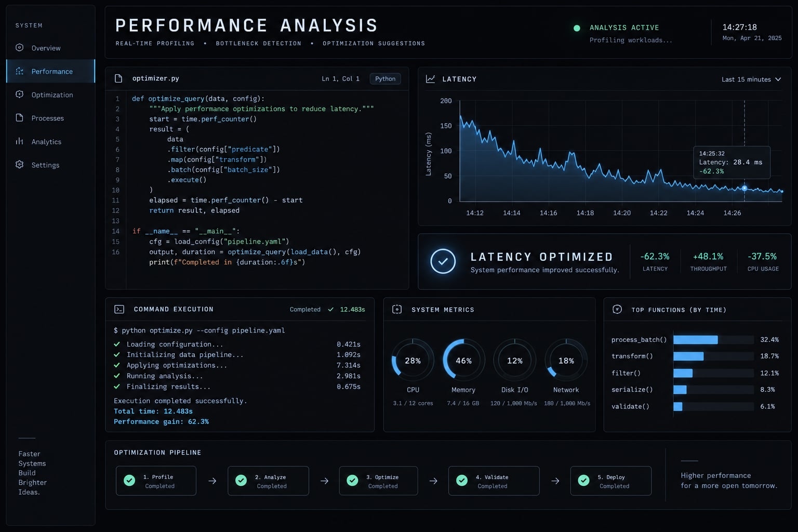Open the Last 15 minutes time range dropdown
798x532 pixels.
pyautogui.click(x=751, y=79)
